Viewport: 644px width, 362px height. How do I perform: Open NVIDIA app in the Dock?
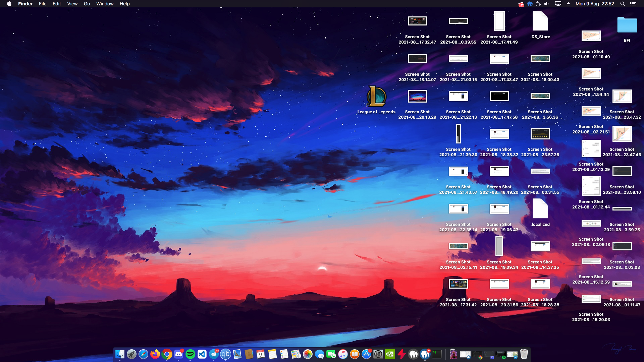tap(390, 354)
